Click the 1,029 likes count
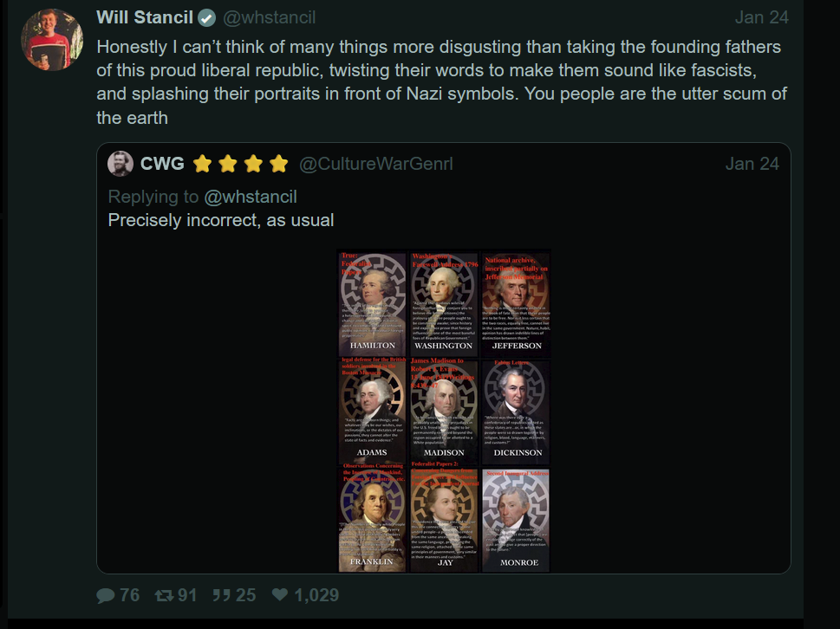The image size is (840, 629). [316, 595]
